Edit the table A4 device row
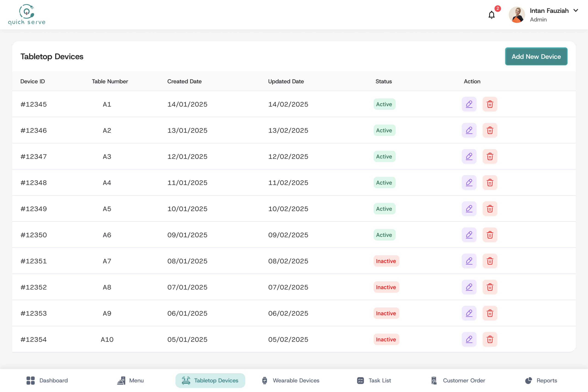 [469, 183]
